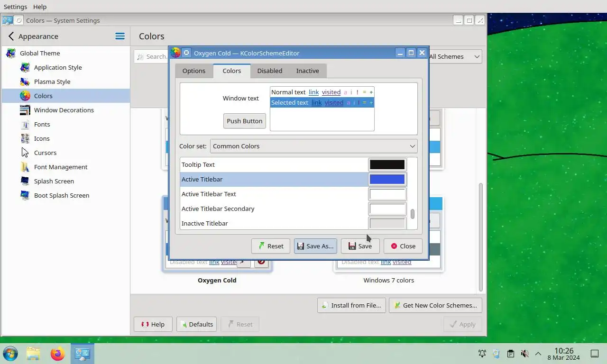The image size is (607, 364).
Task: Click the tray icon next to the bell
Action: (496, 354)
